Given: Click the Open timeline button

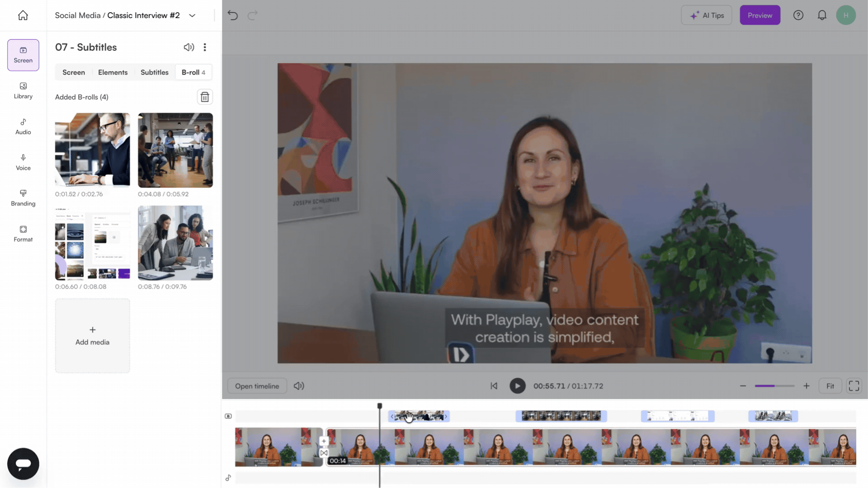Looking at the screenshot, I should pyautogui.click(x=257, y=386).
